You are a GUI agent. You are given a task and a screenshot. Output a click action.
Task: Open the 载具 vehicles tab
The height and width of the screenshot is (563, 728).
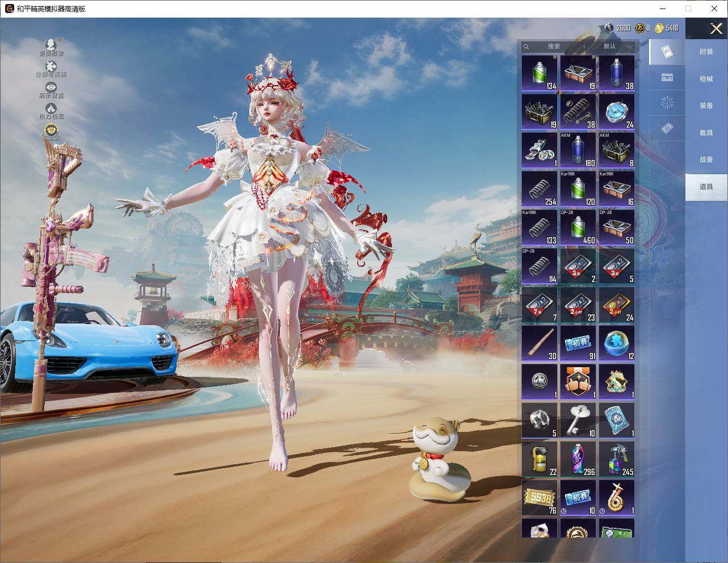click(x=706, y=133)
